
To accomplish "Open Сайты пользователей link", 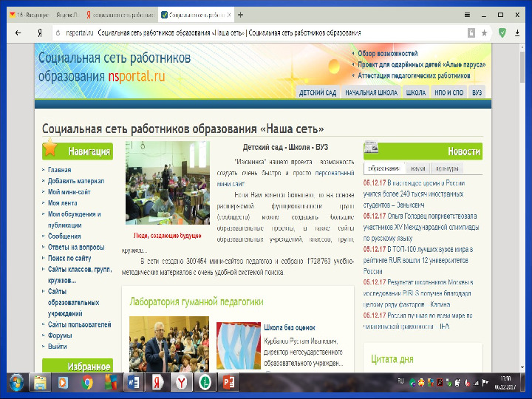I will point(79,324).
